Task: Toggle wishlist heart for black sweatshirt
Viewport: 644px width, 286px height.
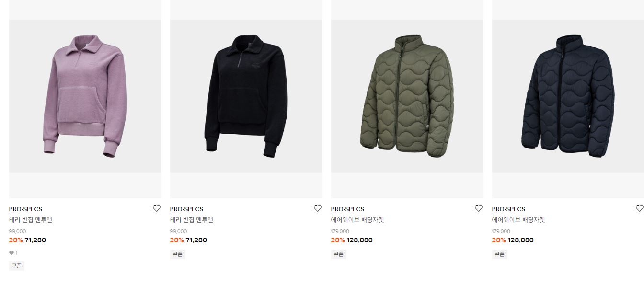Action: pos(317,208)
